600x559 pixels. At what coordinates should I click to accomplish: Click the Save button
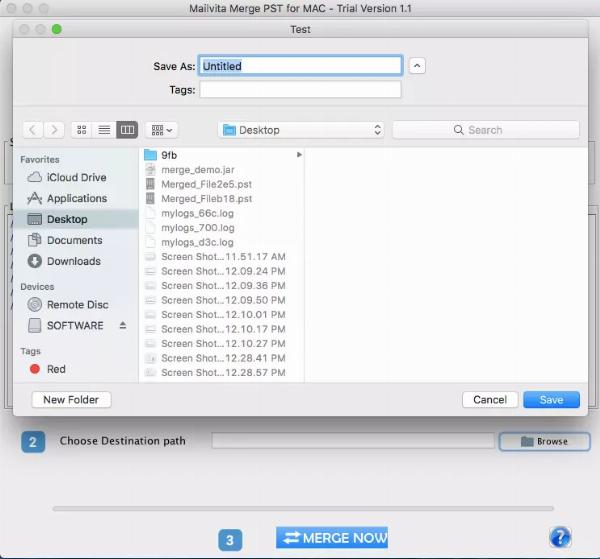(x=551, y=400)
